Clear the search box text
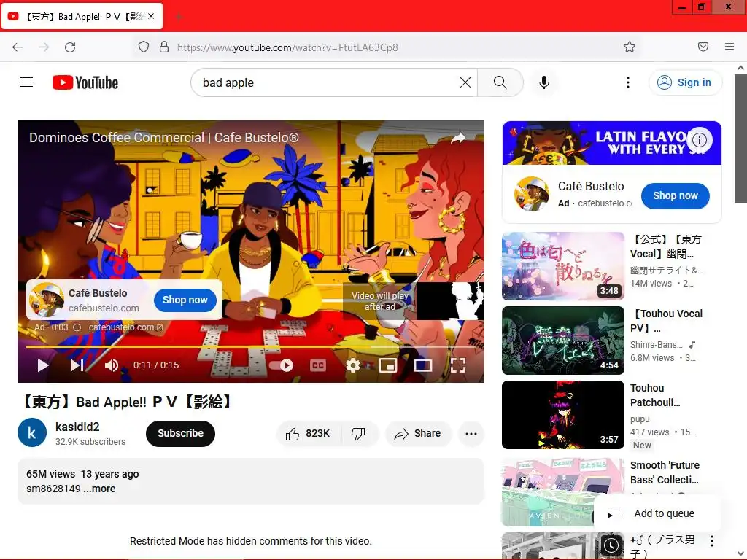Screen dimensions: 747x560 click(x=465, y=82)
